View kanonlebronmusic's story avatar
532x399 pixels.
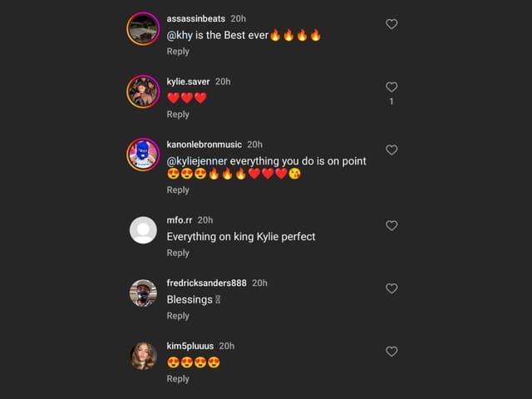coord(143,155)
